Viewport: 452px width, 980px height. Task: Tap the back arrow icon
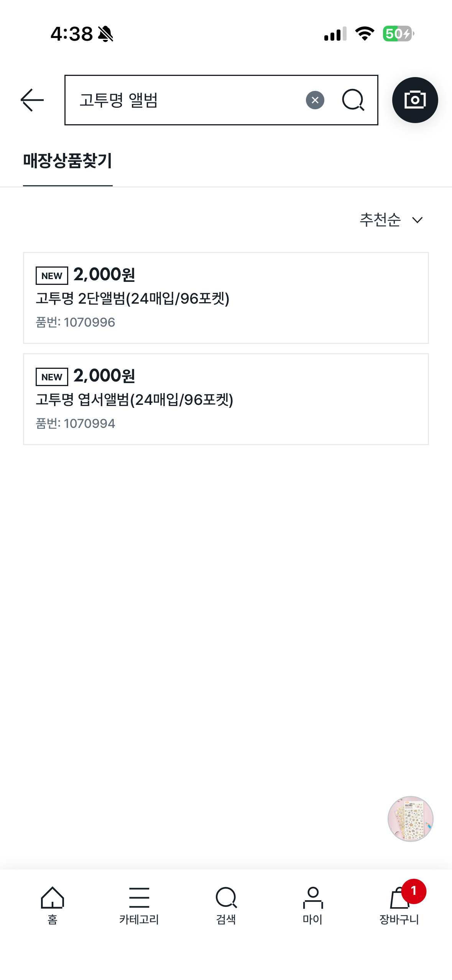point(32,100)
